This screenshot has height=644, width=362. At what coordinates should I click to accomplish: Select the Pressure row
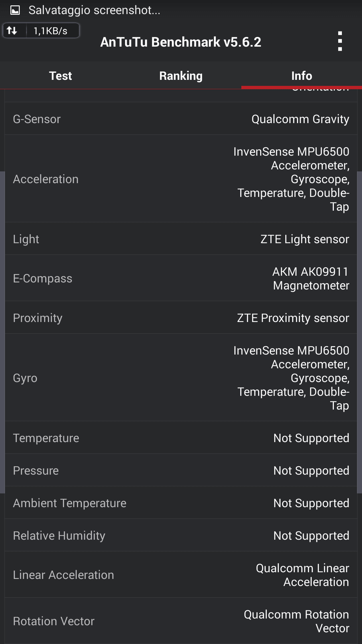pos(181,470)
